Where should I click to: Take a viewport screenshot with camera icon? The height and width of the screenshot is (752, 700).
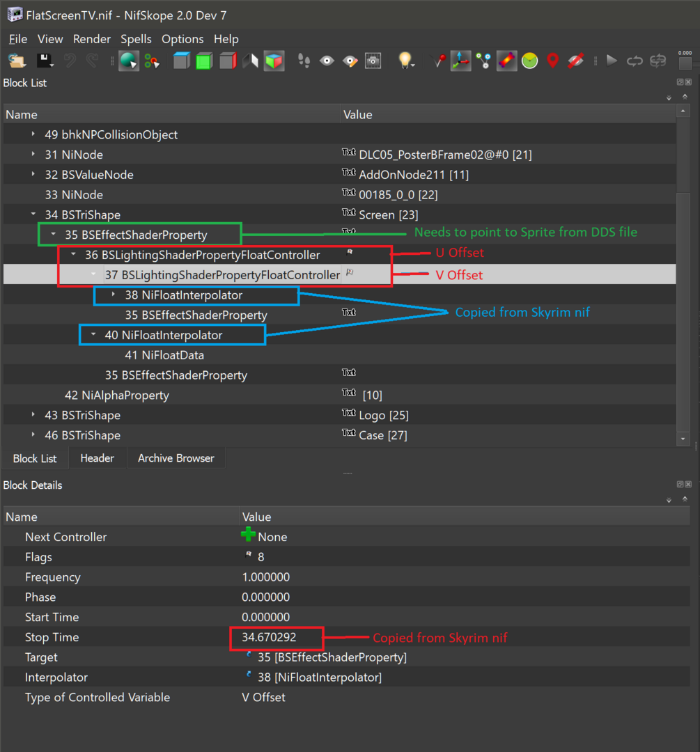tap(373, 61)
